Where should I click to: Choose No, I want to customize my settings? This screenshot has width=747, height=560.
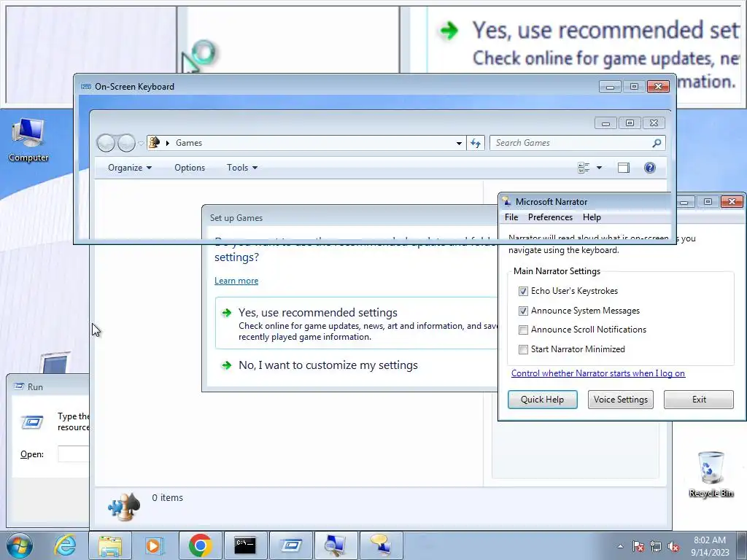point(328,365)
